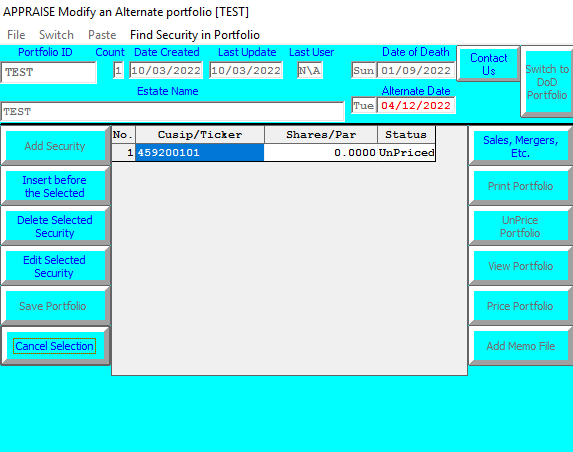The image size is (573, 452).
Task: Click Switch to DoD Portfolio button
Action: tap(547, 82)
